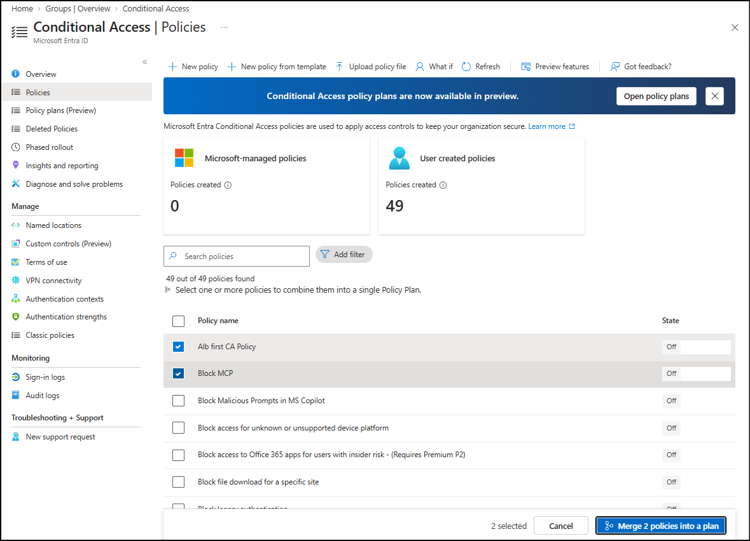Click the Microsoft-managed policies card
Screen dimensions: 750x541
[266, 186]
